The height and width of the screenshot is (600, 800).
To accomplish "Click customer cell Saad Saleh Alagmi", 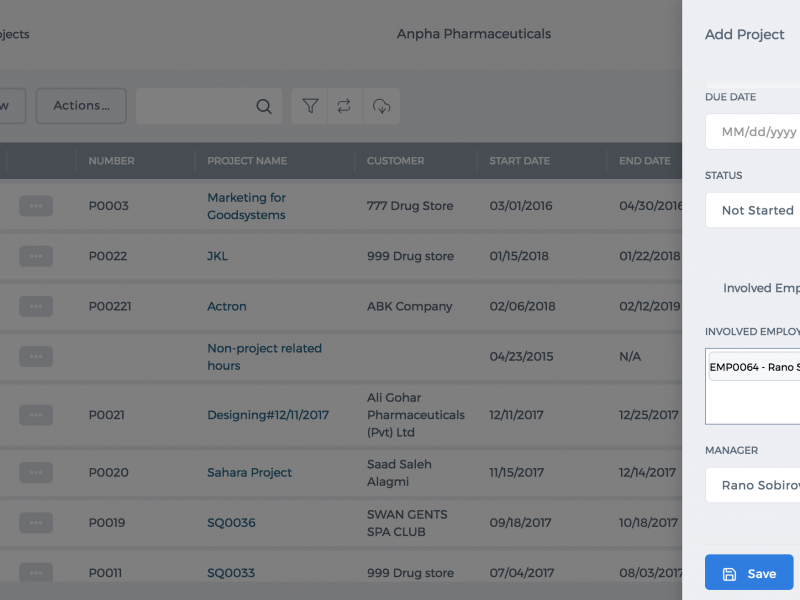I will (x=399, y=472).
